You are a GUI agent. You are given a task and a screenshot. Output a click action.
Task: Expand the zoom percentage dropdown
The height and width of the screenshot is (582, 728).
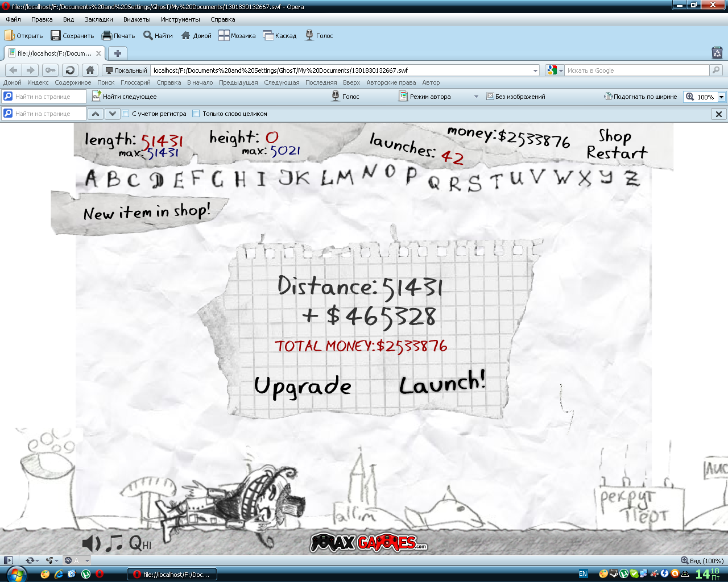[721, 97]
